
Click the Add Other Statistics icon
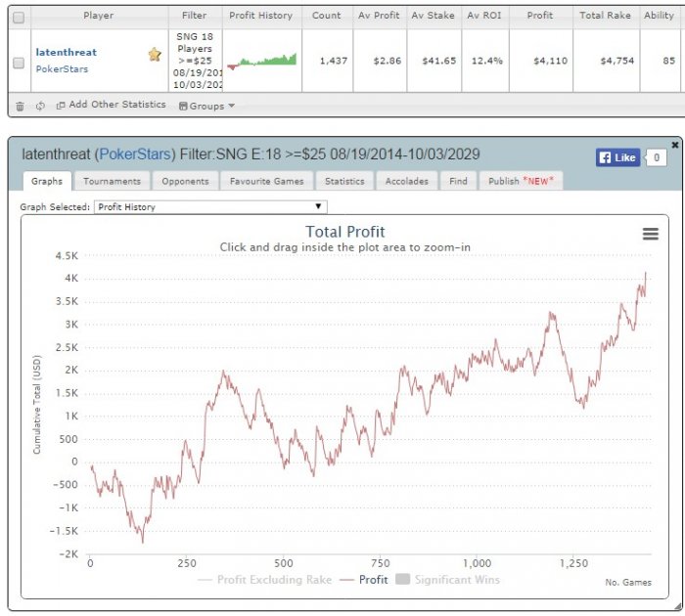(x=61, y=106)
